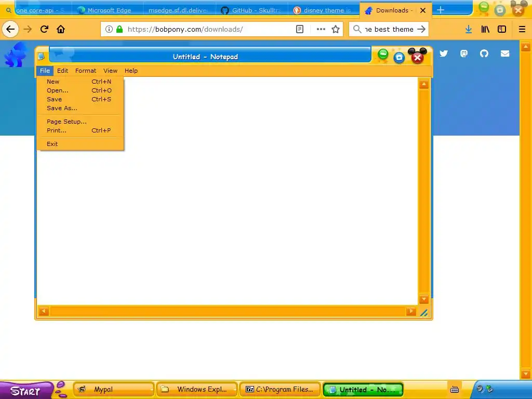Choose Page Setup... from the File menu
The image size is (532, 399).
point(80,122)
